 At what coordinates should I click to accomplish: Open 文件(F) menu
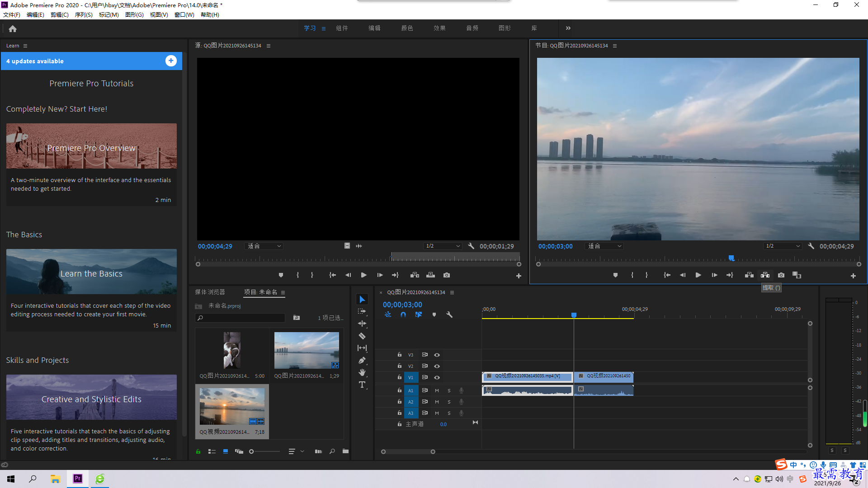click(x=12, y=15)
